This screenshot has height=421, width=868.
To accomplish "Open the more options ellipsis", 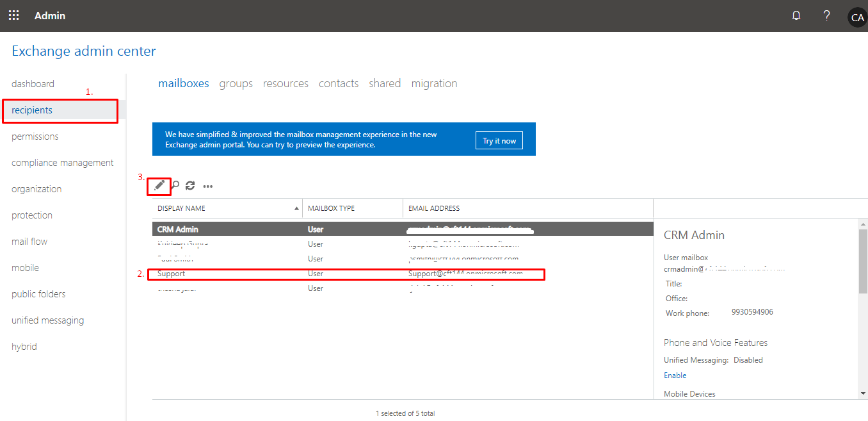I will (x=207, y=186).
